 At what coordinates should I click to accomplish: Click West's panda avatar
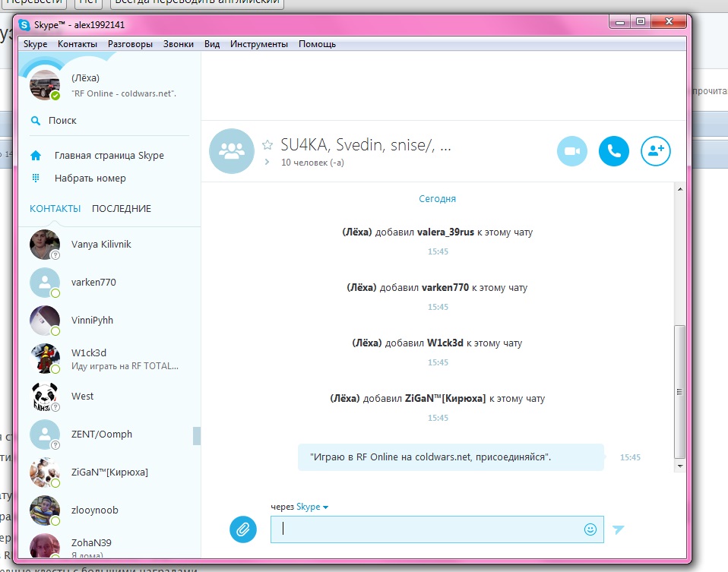pyautogui.click(x=45, y=397)
